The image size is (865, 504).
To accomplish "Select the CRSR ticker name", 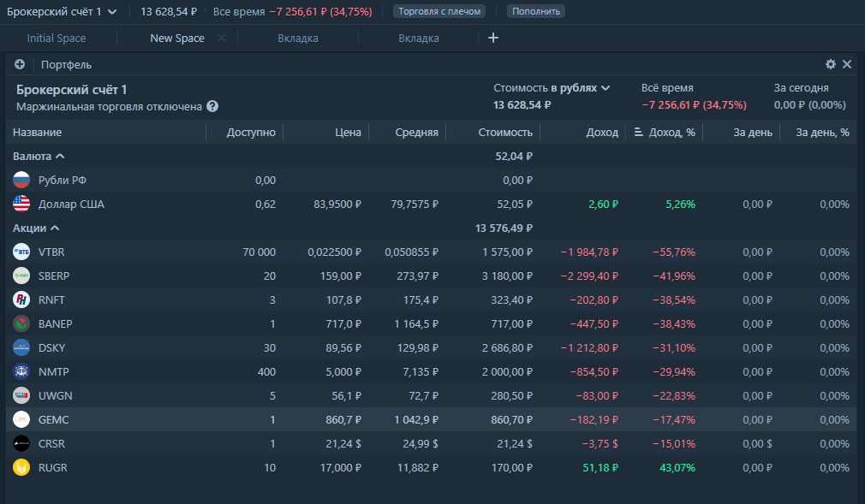I will tap(51, 444).
